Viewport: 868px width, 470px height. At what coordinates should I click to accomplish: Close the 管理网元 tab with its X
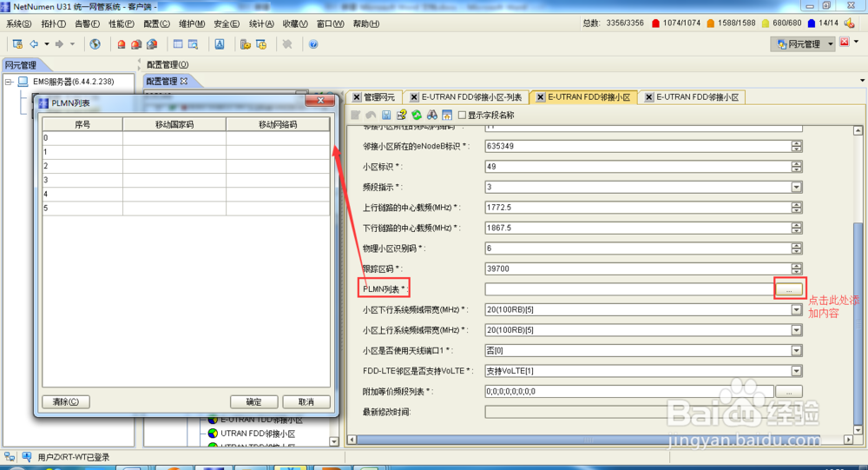[357, 97]
